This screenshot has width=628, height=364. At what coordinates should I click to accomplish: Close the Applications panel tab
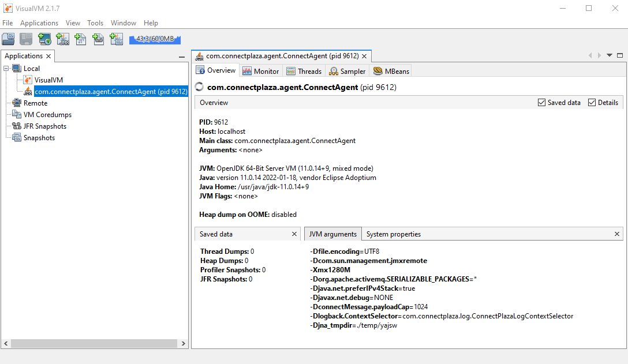(x=49, y=57)
